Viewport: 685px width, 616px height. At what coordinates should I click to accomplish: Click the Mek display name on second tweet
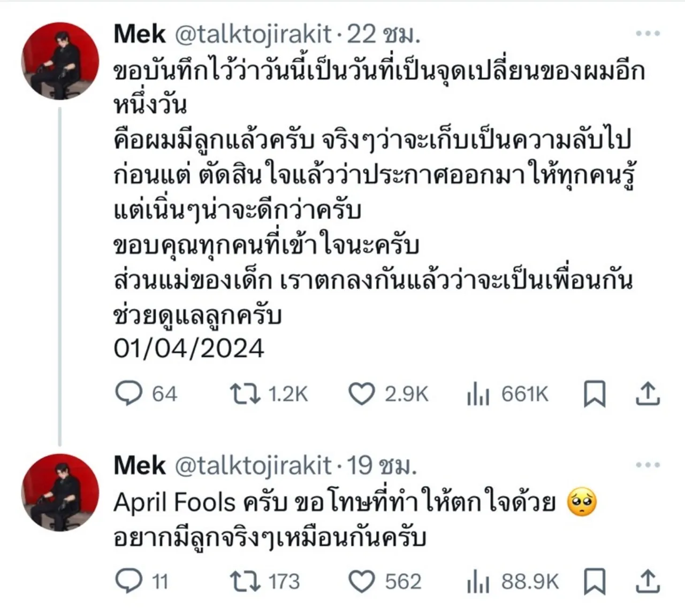coord(140,465)
